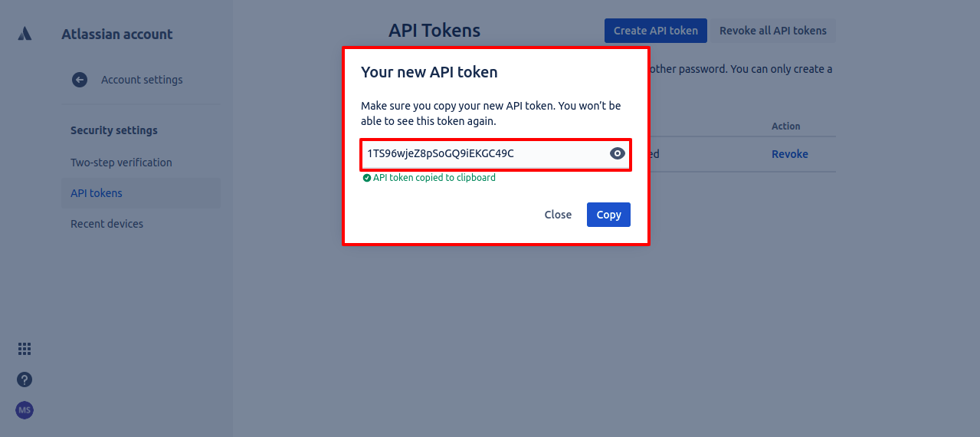Click the Create API token button
Image resolution: width=980 pixels, height=437 pixels.
(x=656, y=31)
